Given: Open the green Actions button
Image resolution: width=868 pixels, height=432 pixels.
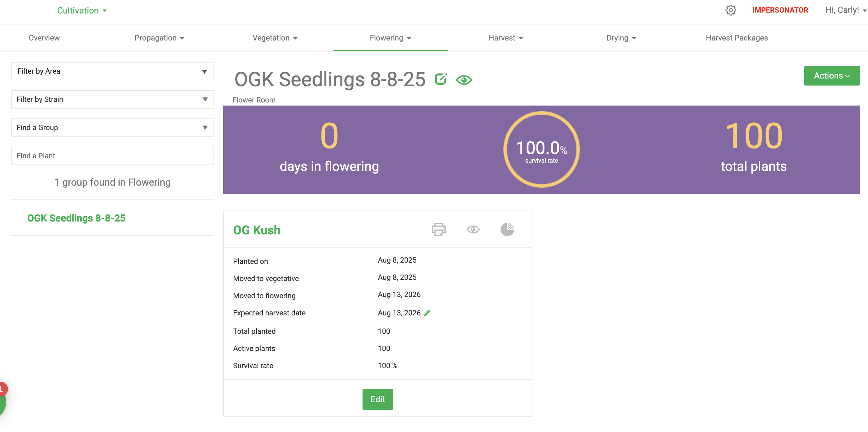Looking at the screenshot, I should point(832,75).
